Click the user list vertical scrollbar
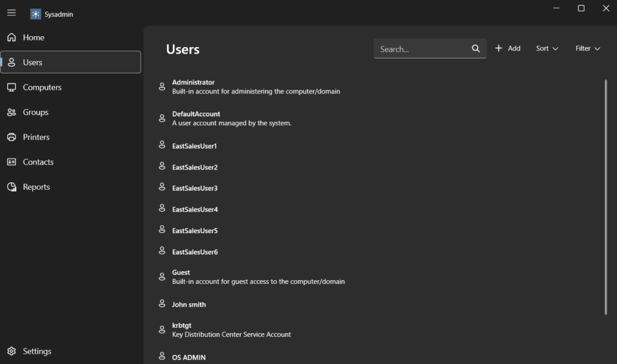The width and height of the screenshot is (617, 364). [606, 196]
